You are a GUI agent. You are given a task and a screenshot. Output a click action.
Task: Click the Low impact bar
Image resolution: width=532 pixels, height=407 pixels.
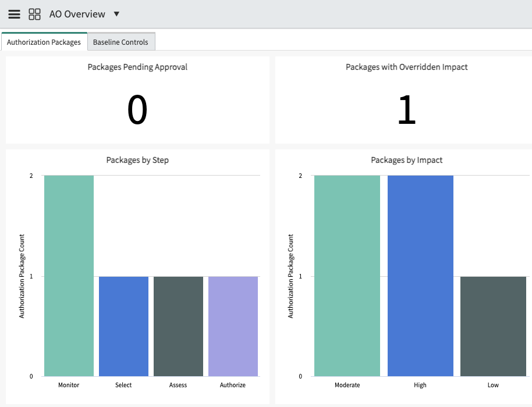pyautogui.click(x=494, y=326)
